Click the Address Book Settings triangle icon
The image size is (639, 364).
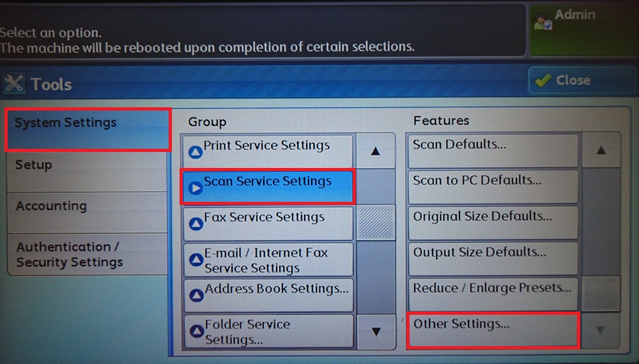195,294
